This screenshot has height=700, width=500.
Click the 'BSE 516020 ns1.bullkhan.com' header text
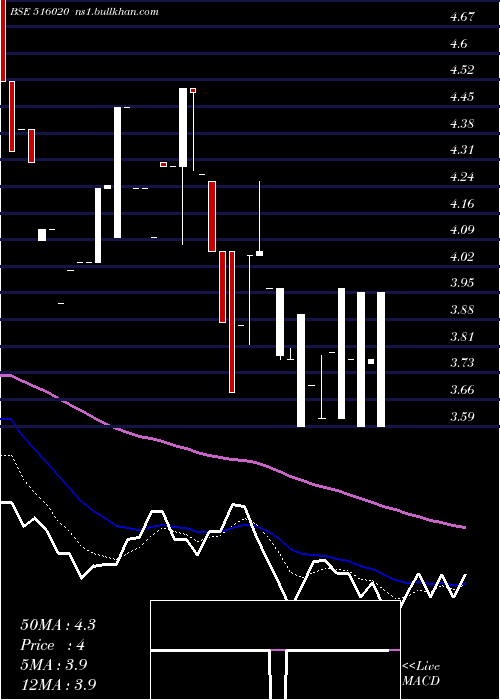point(84,12)
